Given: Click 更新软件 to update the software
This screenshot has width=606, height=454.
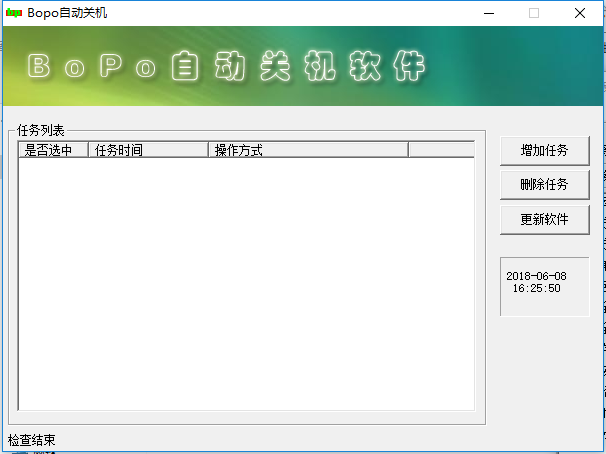Looking at the screenshot, I should click(544, 219).
